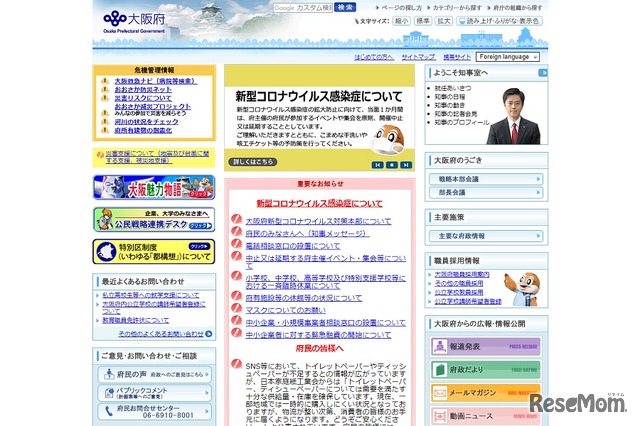Click the 特別区制度 都構想 banner
640x426 pixels.
154,251
